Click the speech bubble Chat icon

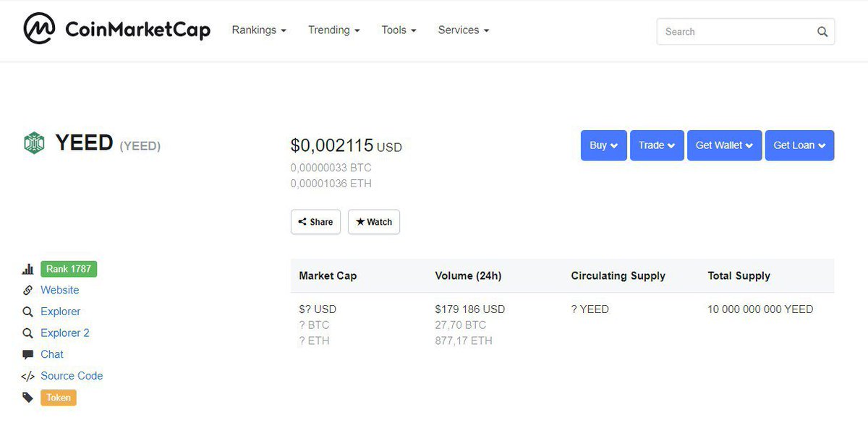click(x=28, y=355)
